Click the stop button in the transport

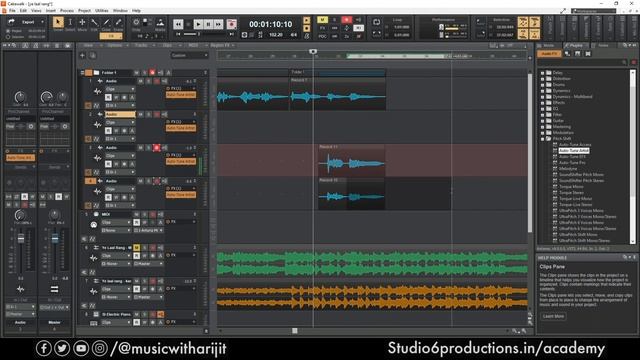coord(188,24)
